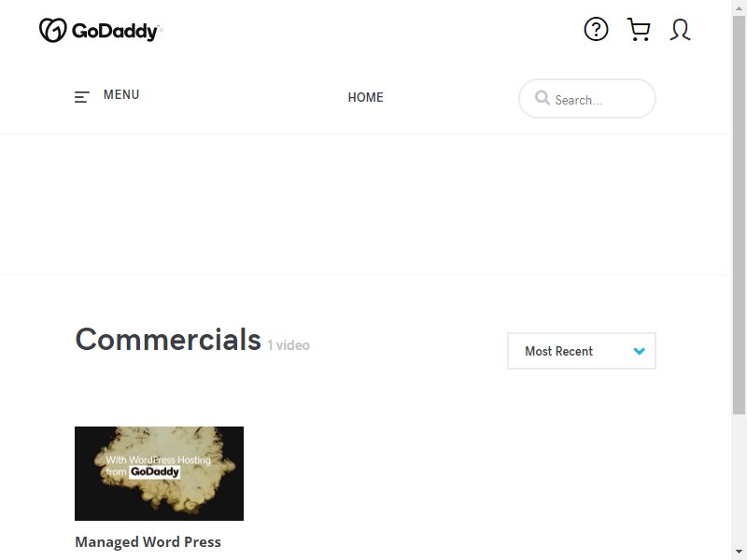Click the GoDaddy wordmark text
This screenshot has width=747, height=560.
115,31
